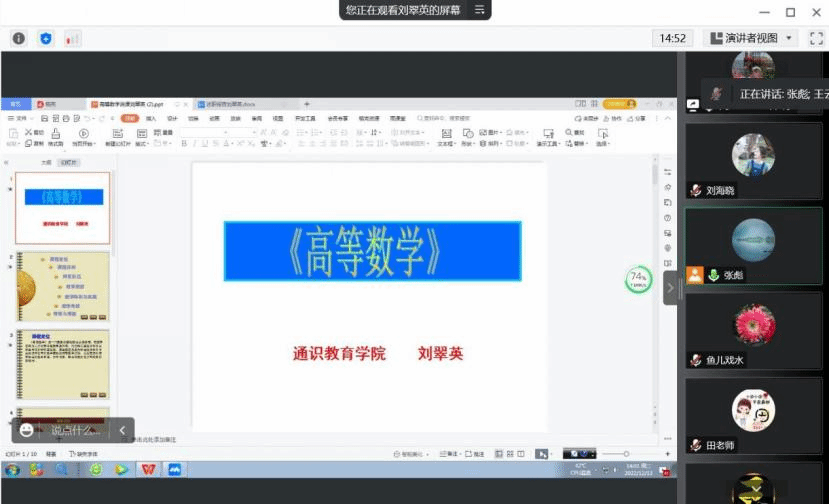
Task: Click the 张彪 participant tile
Action: (x=753, y=247)
